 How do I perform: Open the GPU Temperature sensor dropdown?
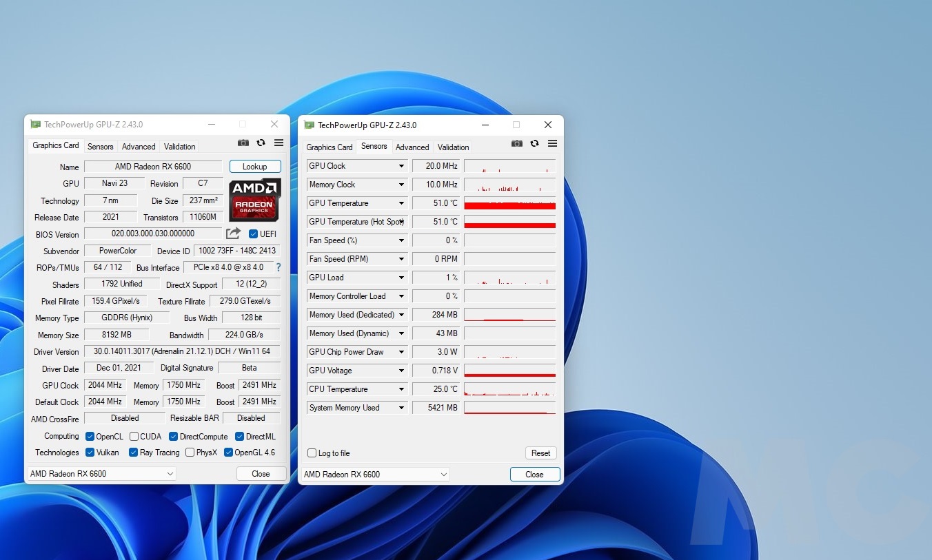[401, 203]
